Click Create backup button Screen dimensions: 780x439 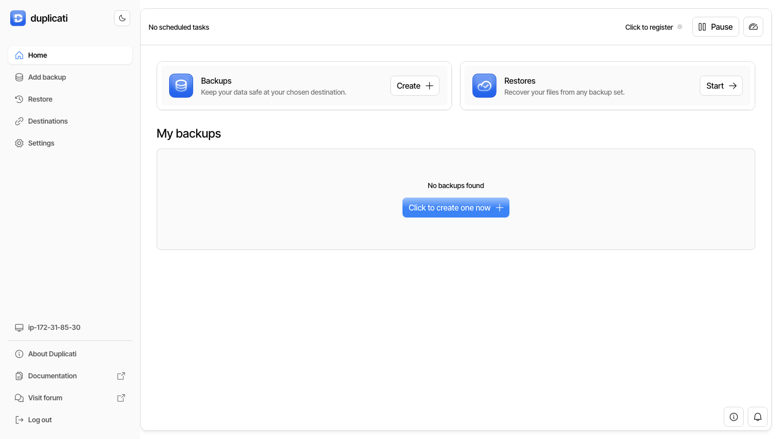415,86
